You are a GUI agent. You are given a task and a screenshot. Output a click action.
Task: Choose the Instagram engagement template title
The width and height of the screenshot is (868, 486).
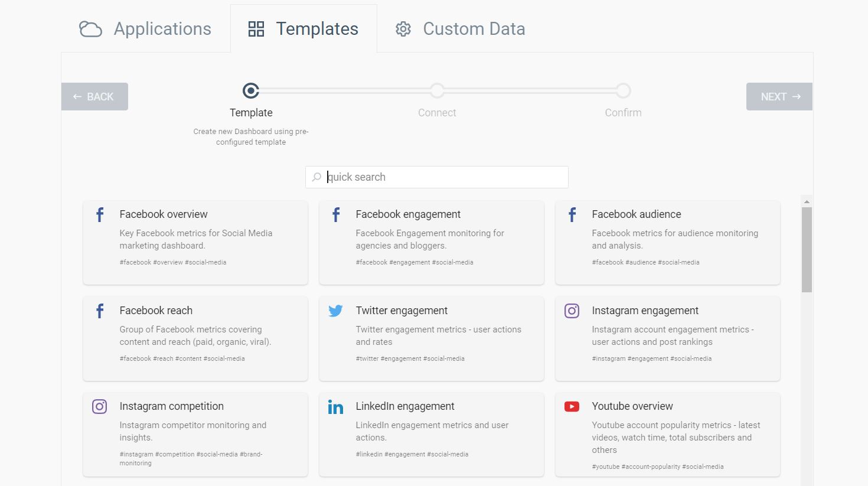(645, 311)
